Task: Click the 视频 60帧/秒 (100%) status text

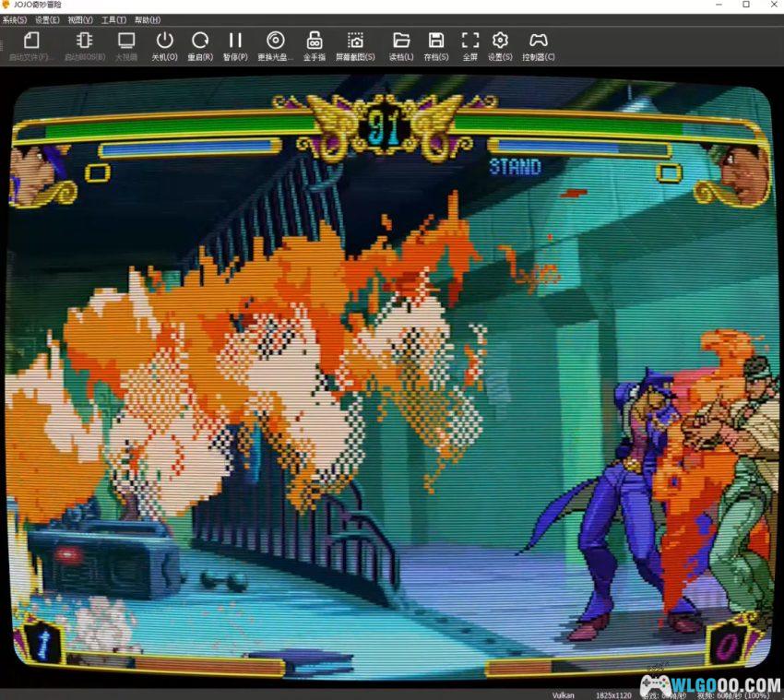Action: (x=733, y=695)
